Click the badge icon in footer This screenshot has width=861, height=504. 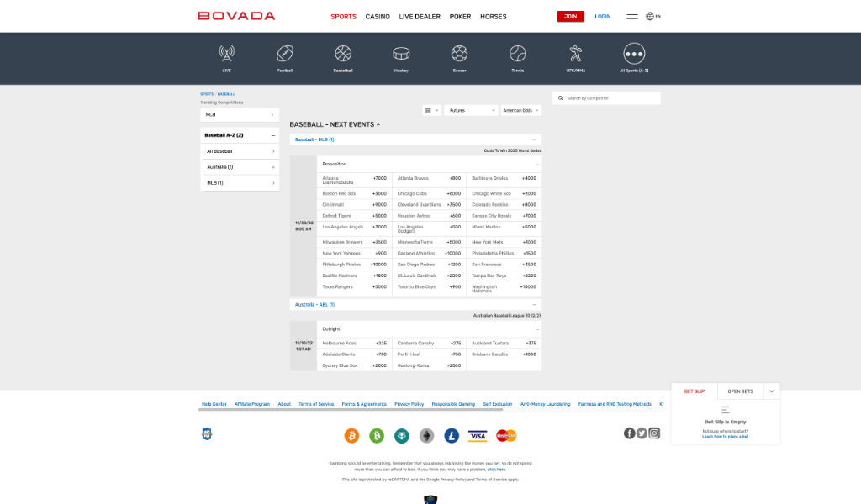[x=207, y=433]
